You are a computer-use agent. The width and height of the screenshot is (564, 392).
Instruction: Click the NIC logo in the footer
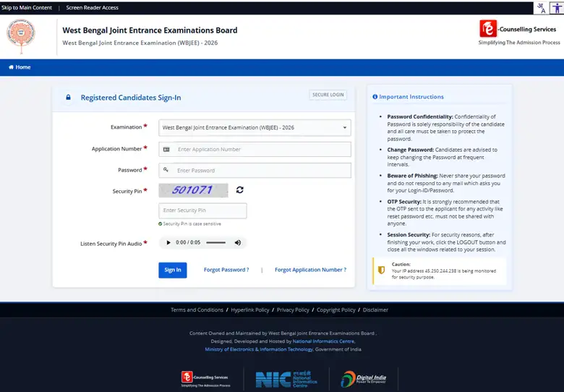(x=286, y=379)
